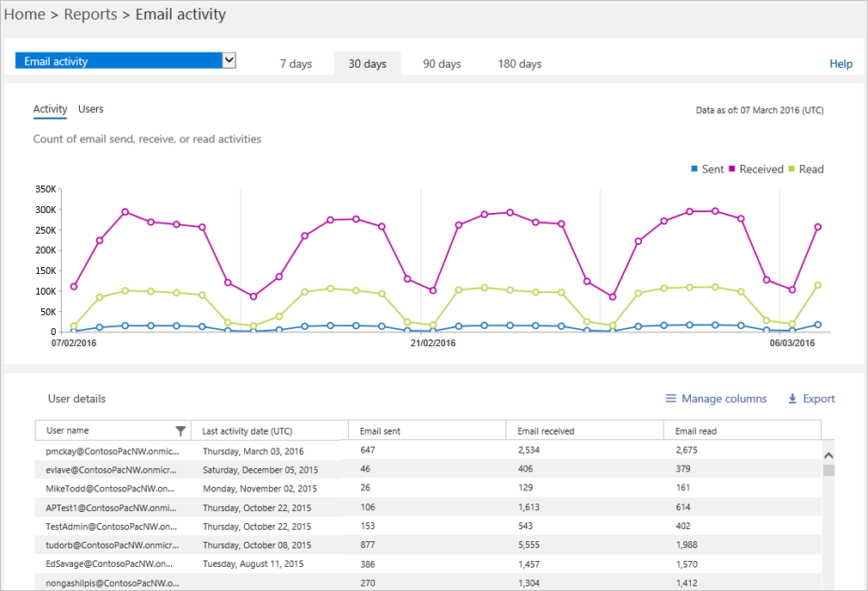Screen dimensions: 868x591
Task: Toggle the Read series in the legend
Action: [x=810, y=169]
